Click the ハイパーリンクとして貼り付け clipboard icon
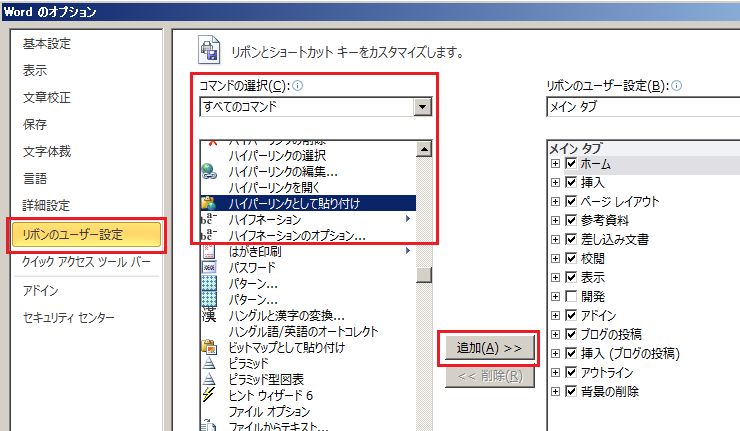This screenshot has width=740, height=431. pos(209,203)
